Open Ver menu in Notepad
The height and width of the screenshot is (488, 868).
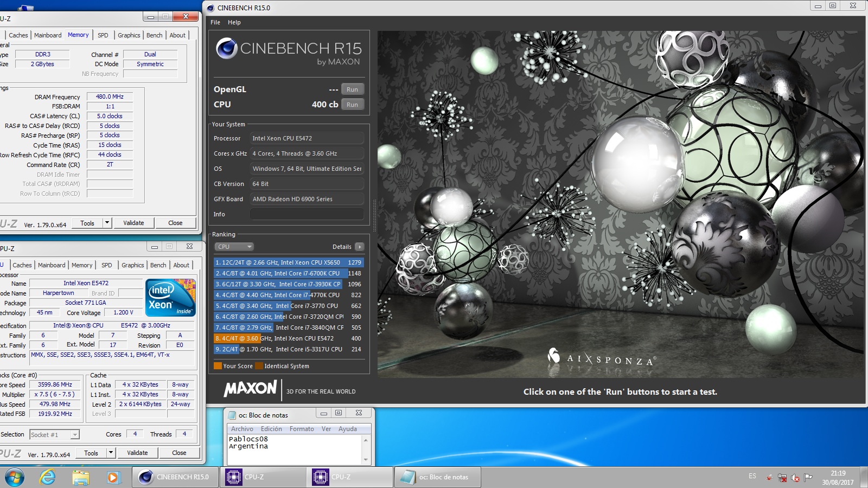[x=326, y=429]
